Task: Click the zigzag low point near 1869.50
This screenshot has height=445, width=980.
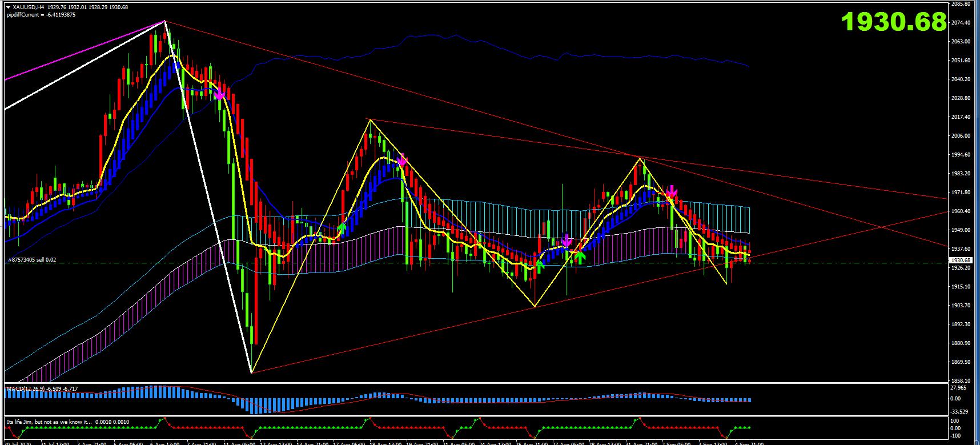Action: 252,373
